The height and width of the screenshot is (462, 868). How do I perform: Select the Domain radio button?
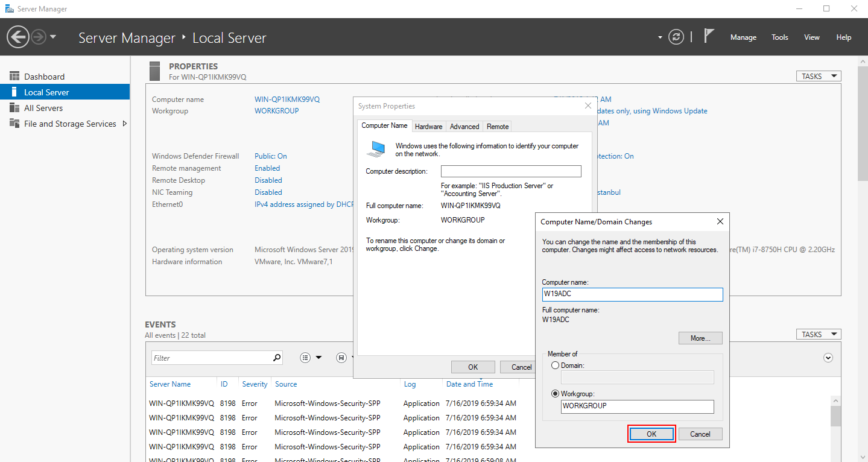555,365
